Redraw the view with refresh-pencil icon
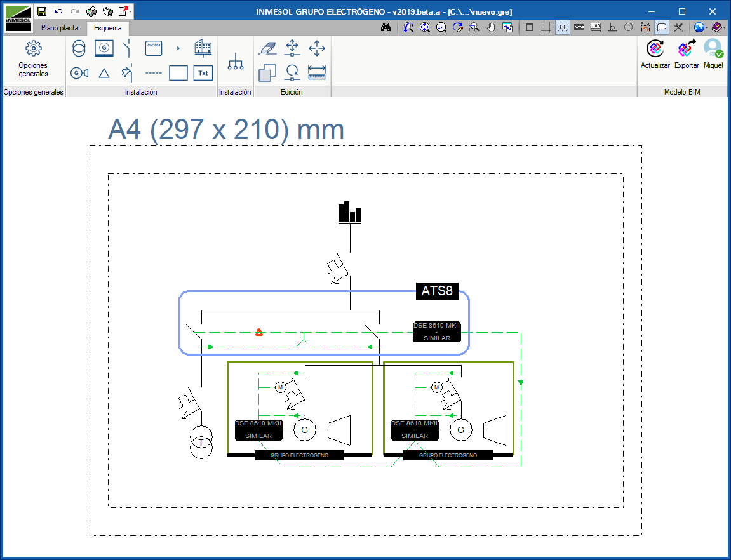Viewport: 731px width, 560px height. click(x=458, y=27)
